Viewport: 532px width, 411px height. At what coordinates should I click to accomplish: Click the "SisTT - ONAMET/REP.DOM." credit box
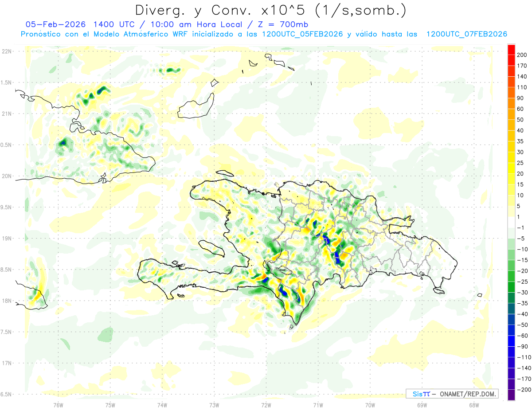tap(452, 394)
